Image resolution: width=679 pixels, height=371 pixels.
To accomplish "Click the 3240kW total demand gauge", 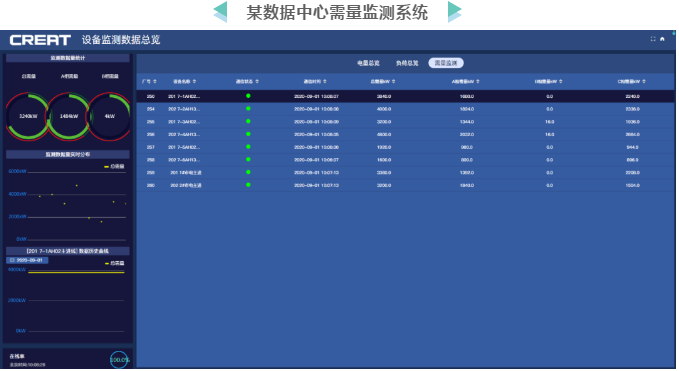I will pos(28,116).
